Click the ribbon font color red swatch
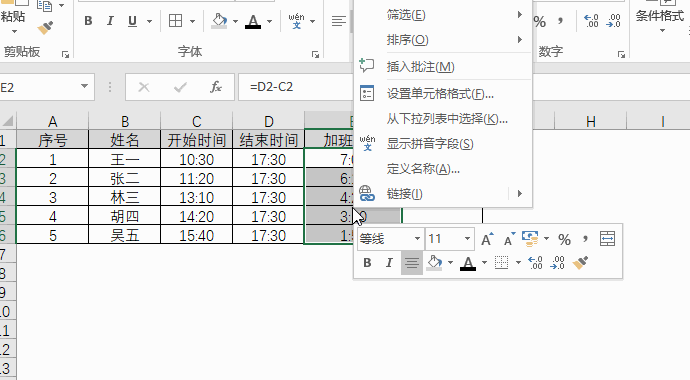This screenshot has height=380, width=690. click(x=253, y=21)
